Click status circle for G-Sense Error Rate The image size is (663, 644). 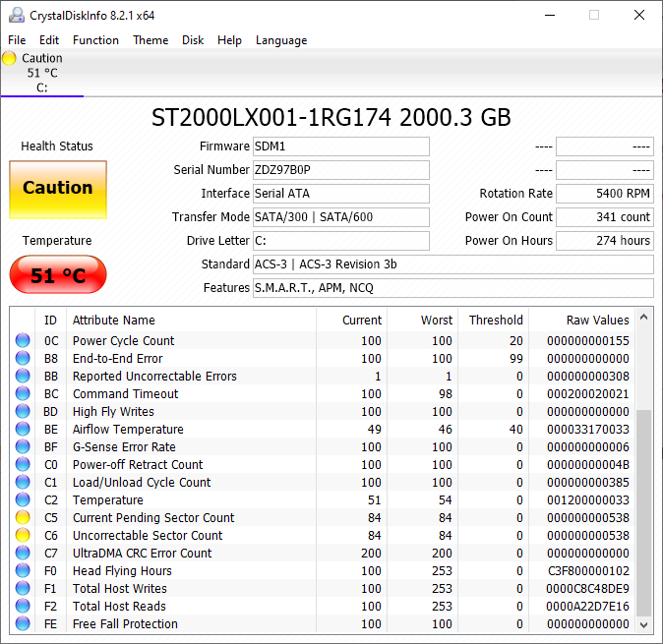[23, 446]
